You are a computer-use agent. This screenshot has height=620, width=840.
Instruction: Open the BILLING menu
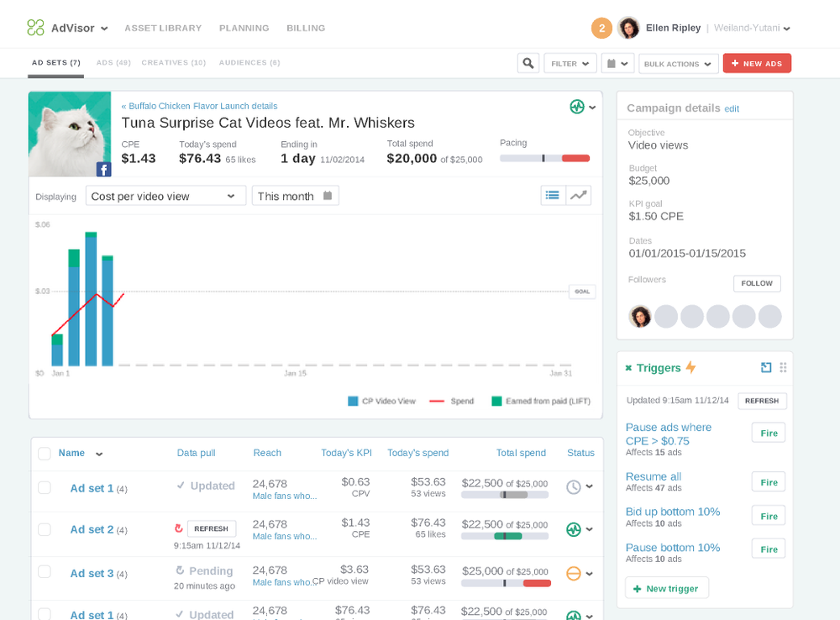click(x=306, y=28)
